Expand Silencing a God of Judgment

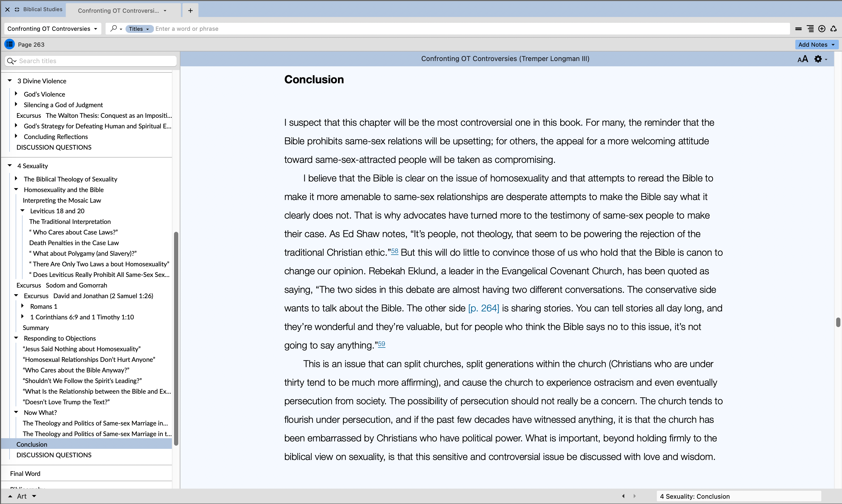tap(16, 104)
